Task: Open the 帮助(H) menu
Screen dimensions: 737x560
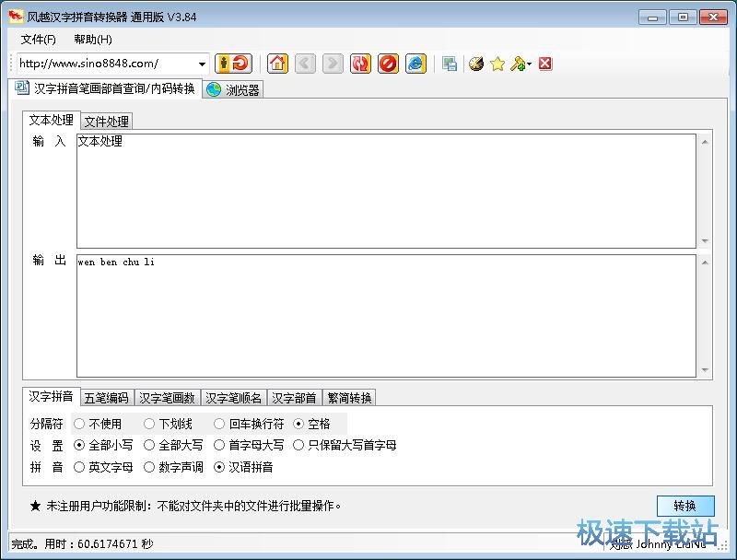Action: click(x=93, y=40)
